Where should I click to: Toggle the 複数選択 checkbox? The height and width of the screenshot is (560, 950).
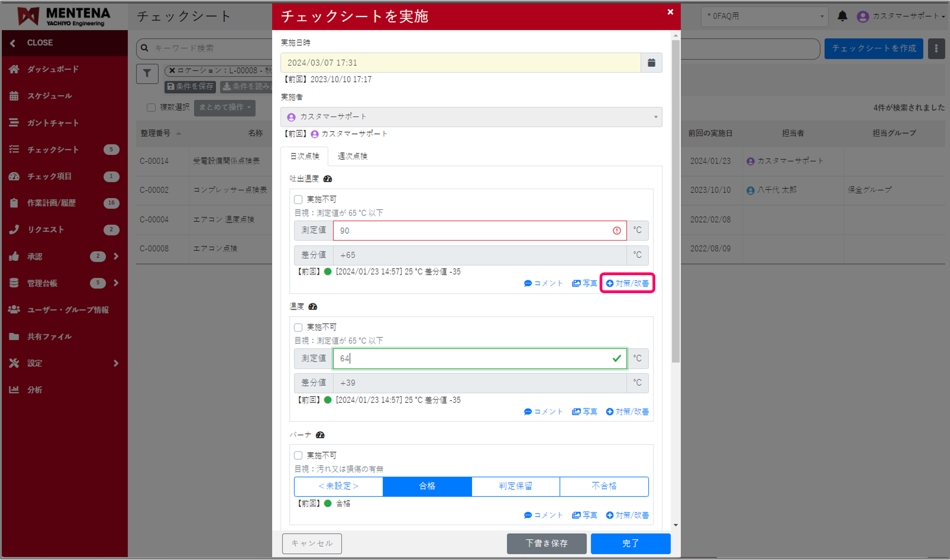(x=151, y=107)
